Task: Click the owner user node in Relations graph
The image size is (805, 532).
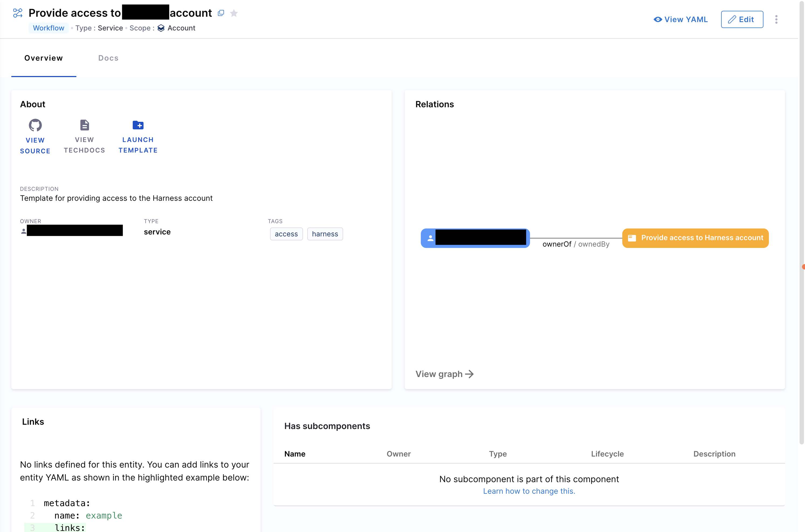Action: click(x=475, y=238)
